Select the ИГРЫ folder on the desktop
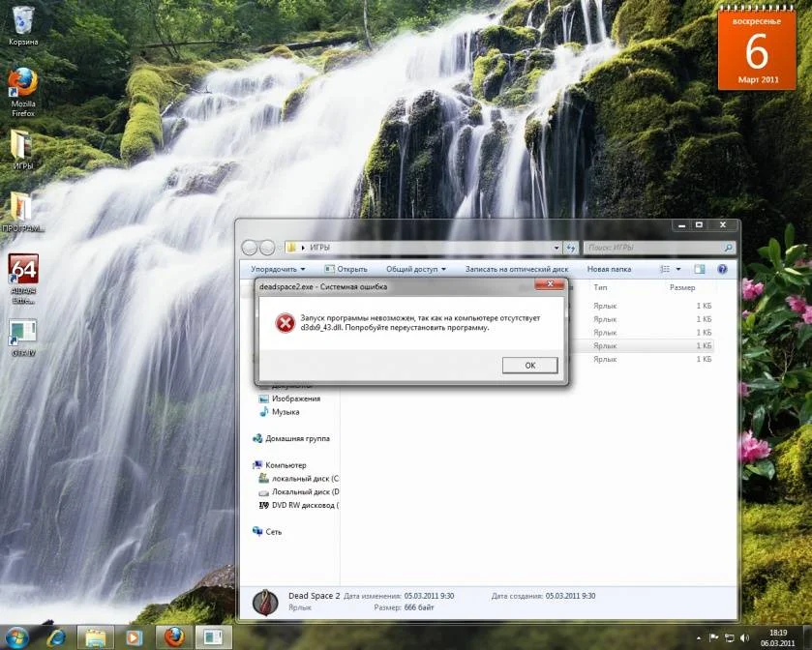 (22, 149)
